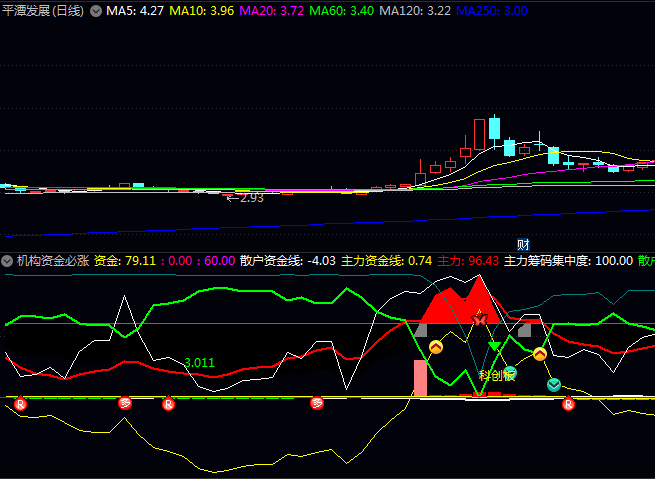655x479 pixels.
Task: Click the 主力资金线: 0.74 readout
Action: [x=387, y=261]
